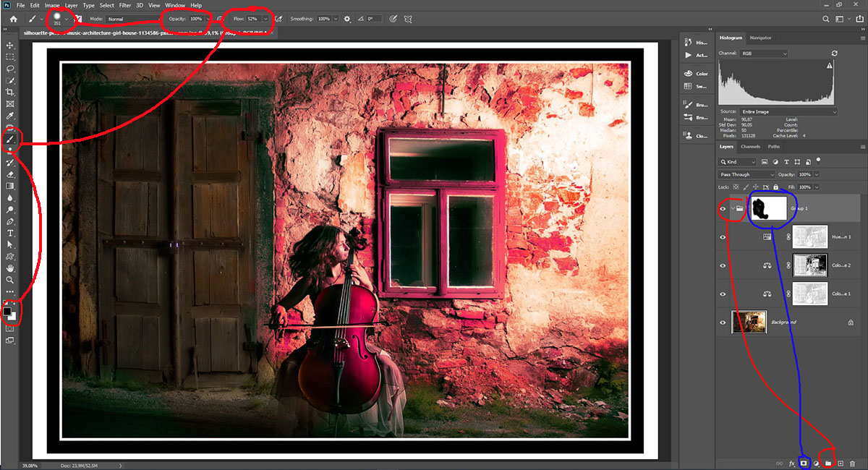Switch to the Channels tab
This screenshot has width=868, height=470.
click(x=750, y=147)
